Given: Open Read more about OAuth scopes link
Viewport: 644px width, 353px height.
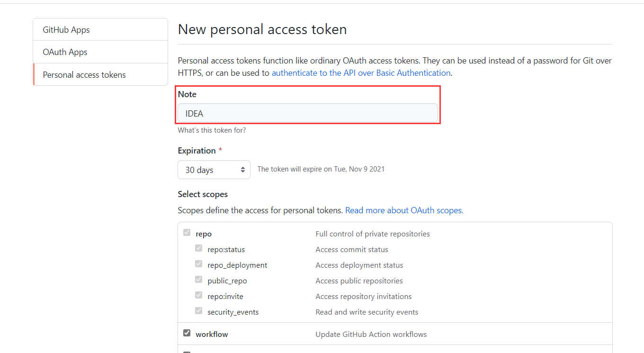Looking at the screenshot, I should (x=404, y=210).
